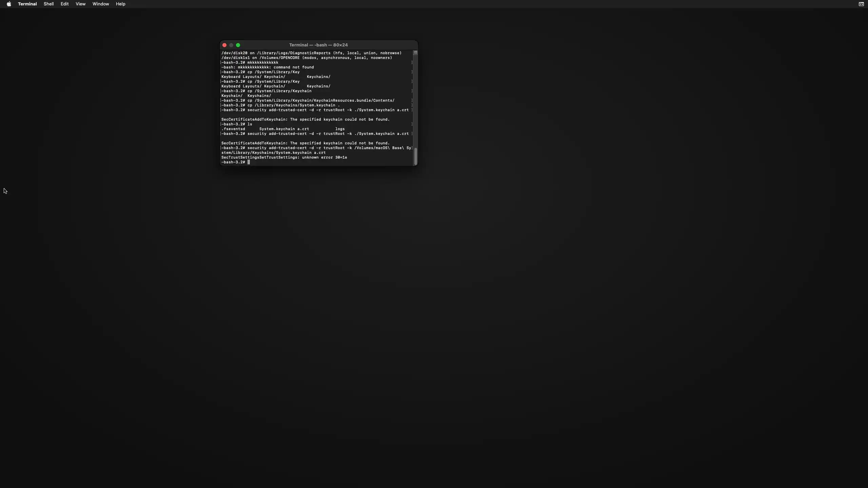The height and width of the screenshot is (488, 868).
Task: Open the Window menu
Action: (101, 4)
